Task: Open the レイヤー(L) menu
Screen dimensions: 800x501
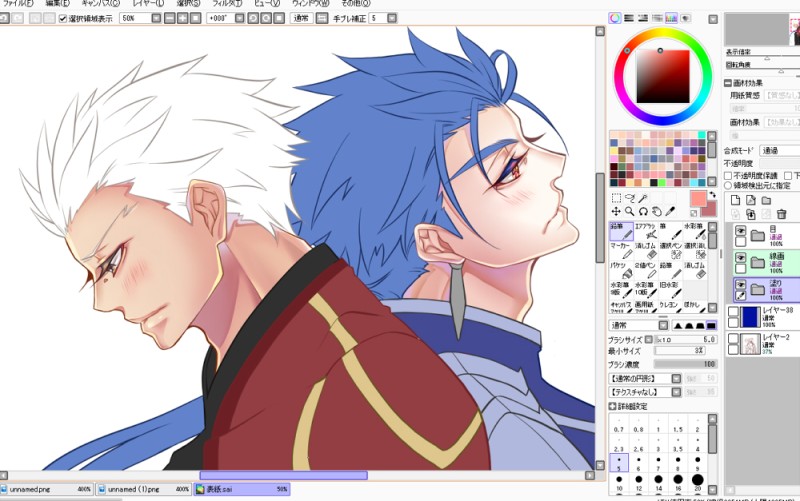Action: (x=148, y=3)
